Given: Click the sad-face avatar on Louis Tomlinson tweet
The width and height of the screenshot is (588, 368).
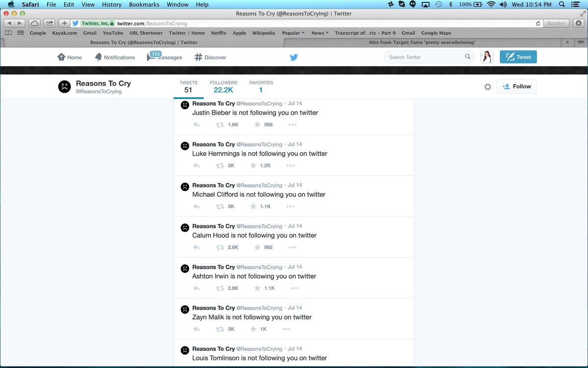Looking at the screenshot, I should point(185,350).
